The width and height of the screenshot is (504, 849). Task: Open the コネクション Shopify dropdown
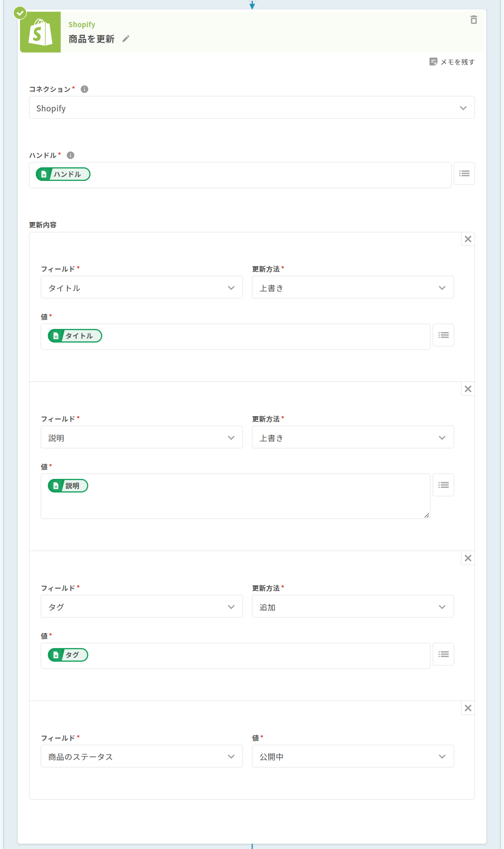click(x=252, y=108)
